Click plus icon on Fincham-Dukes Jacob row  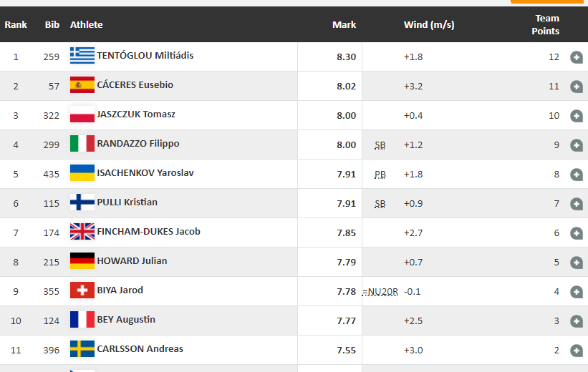[x=577, y=233]
